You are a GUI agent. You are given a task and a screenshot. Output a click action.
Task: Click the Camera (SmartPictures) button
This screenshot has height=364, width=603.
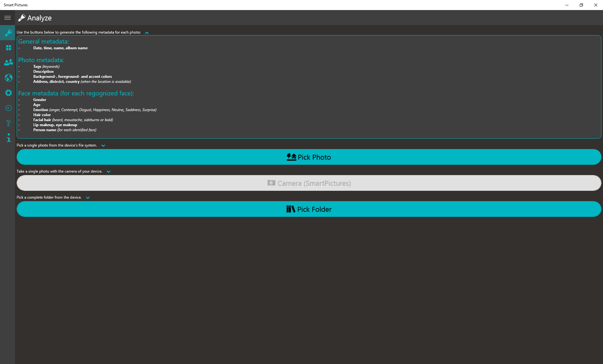click(309, 183)
